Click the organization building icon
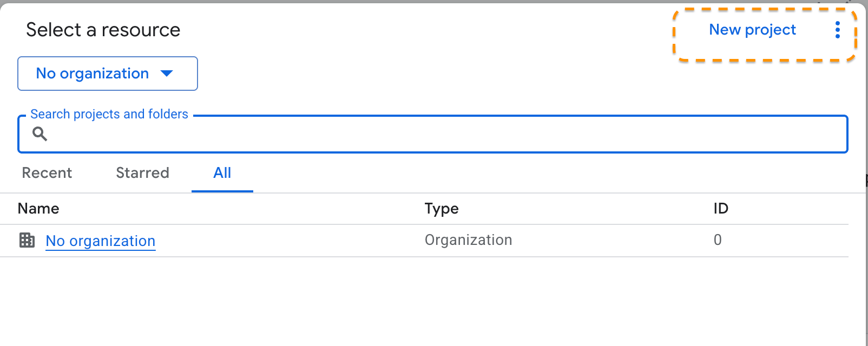The height and width of the screenshot is (346, 868). 27,240
